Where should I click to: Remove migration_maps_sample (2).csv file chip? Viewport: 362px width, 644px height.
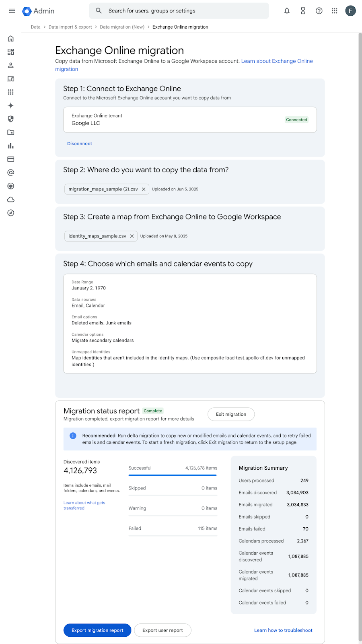144,189
